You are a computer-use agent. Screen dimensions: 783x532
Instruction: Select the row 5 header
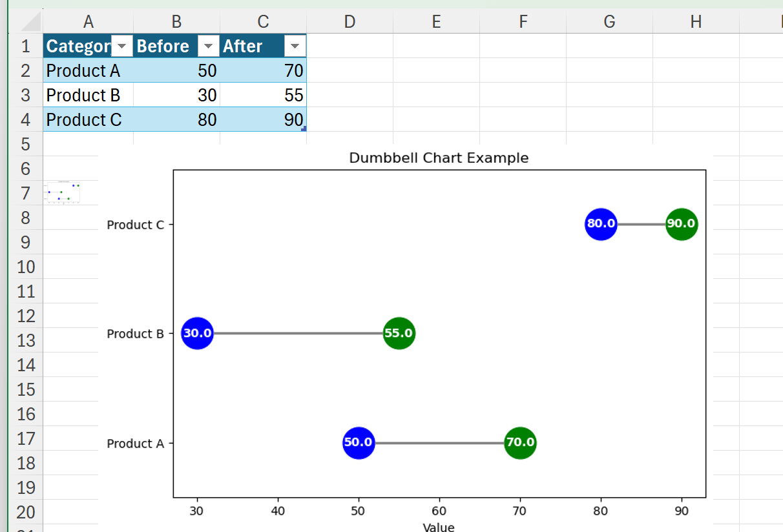(26, 144)
